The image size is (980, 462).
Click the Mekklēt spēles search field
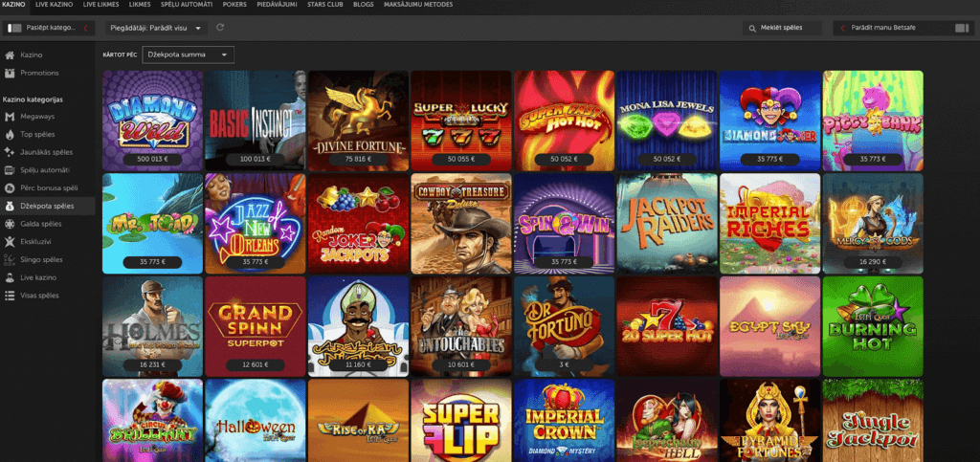tap(784, 28)
